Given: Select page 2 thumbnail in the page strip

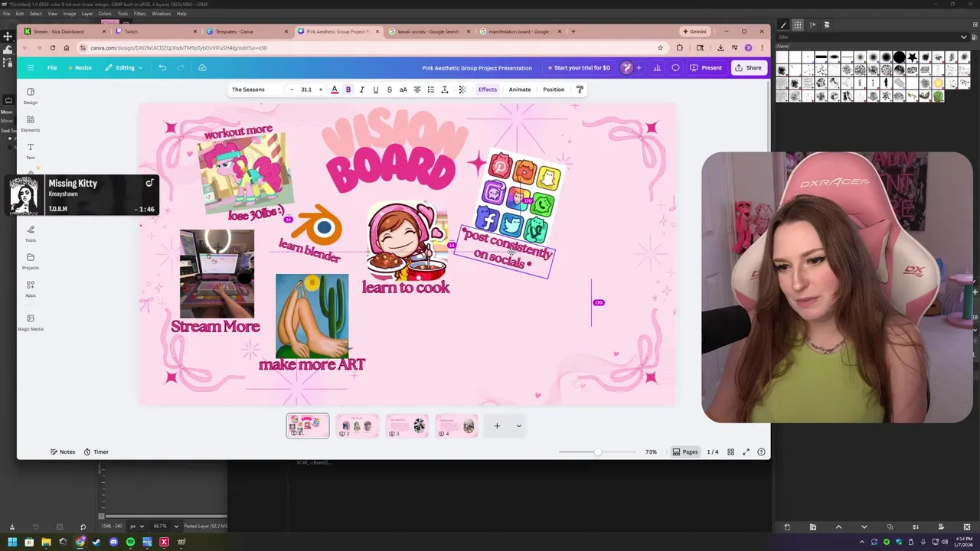Looking at the screenshot, I should (x=358, y=425).
